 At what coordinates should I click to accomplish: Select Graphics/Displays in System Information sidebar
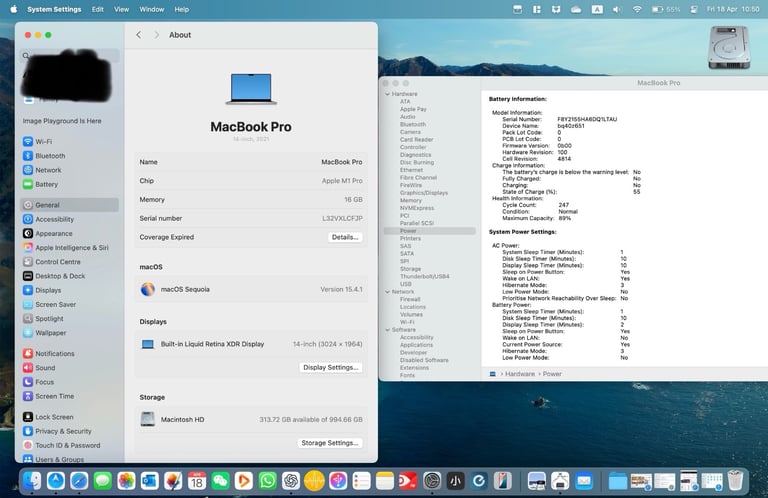coord(424,193)
